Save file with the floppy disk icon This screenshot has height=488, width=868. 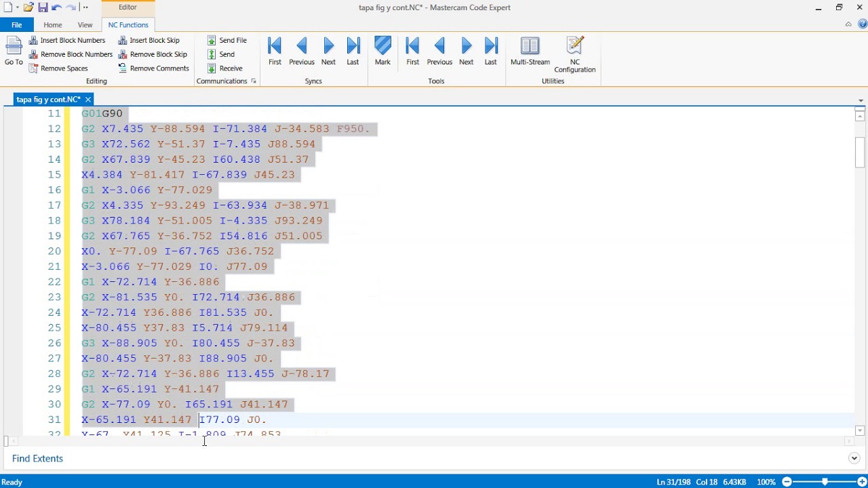43,7
